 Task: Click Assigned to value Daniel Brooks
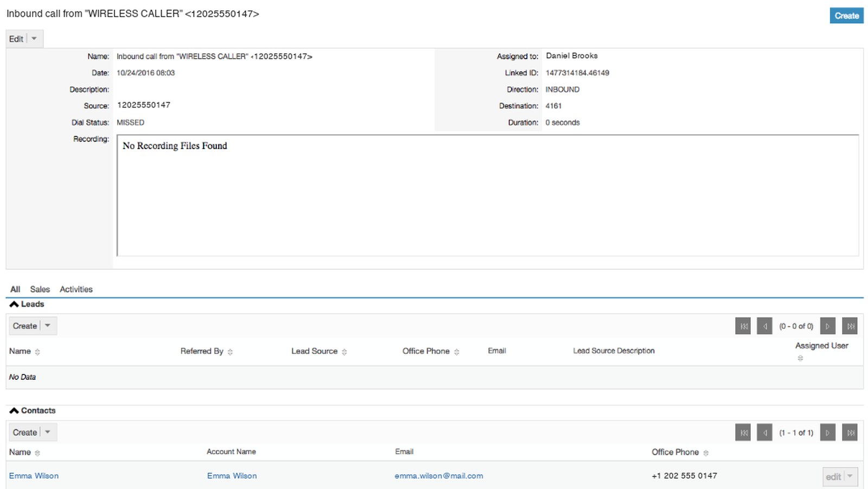(572, 56)
